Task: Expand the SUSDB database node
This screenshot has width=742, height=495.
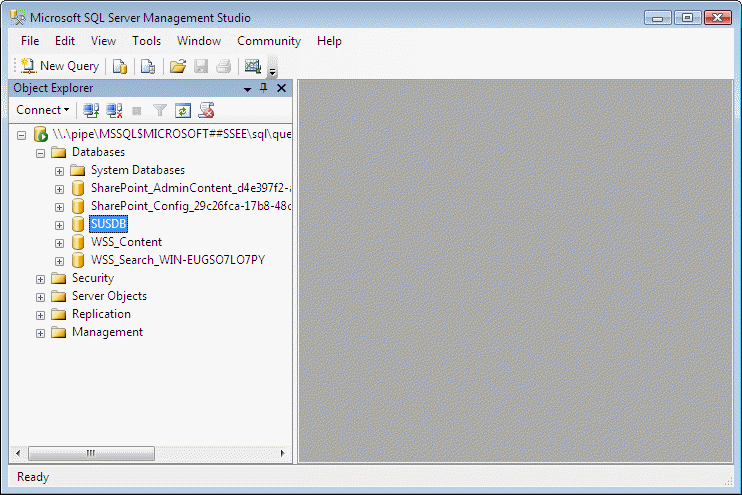Action: (x=59, y=225)
